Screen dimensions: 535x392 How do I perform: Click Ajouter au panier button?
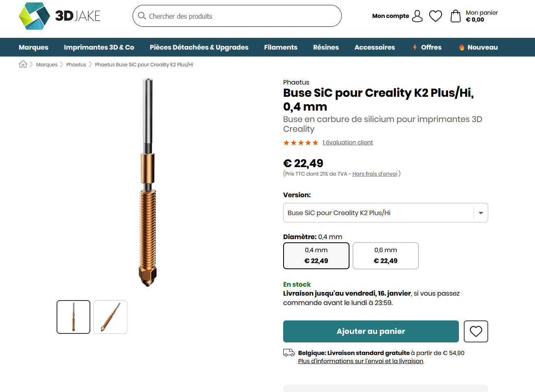coord(371,331)
